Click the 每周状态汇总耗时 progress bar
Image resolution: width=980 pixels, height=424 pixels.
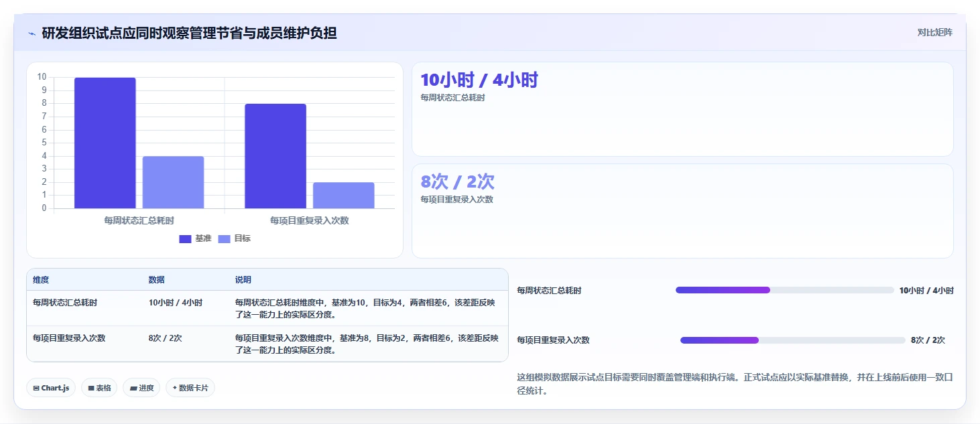[x=785, y=290]
